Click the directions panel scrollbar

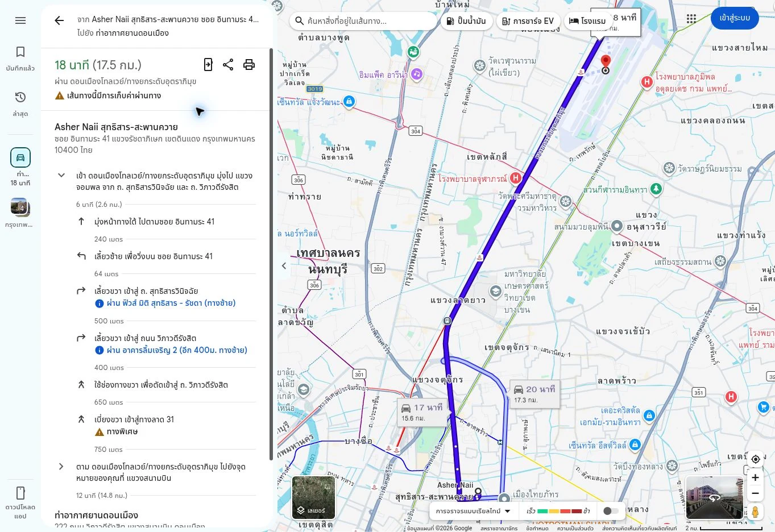pyautogui.click(x=271, y=254)
